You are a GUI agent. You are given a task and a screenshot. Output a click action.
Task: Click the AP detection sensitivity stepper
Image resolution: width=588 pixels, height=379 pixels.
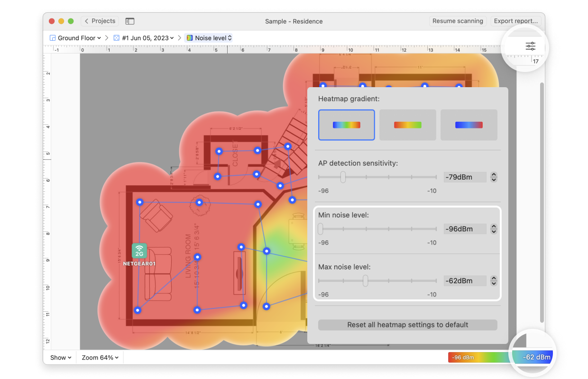point(494,177)
